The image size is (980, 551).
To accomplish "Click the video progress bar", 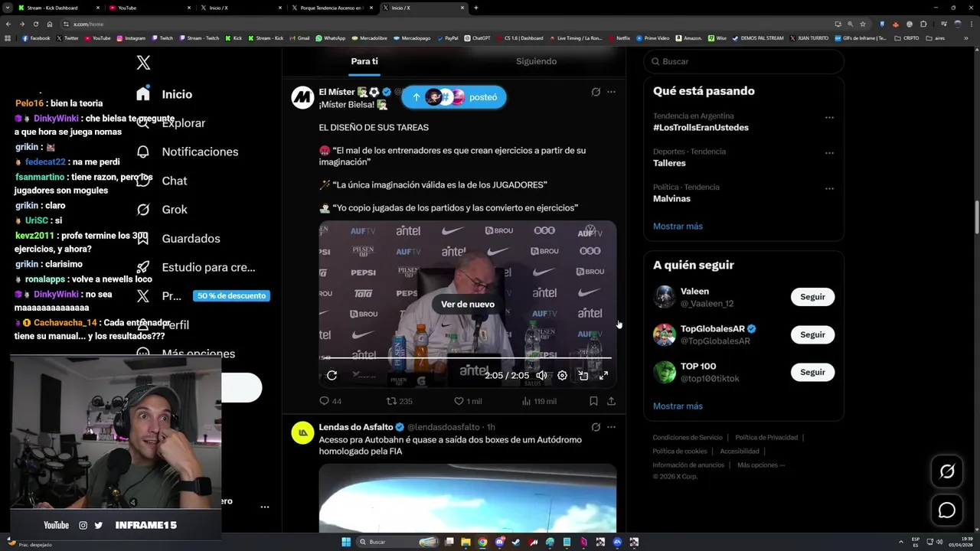I will point(468,357).
